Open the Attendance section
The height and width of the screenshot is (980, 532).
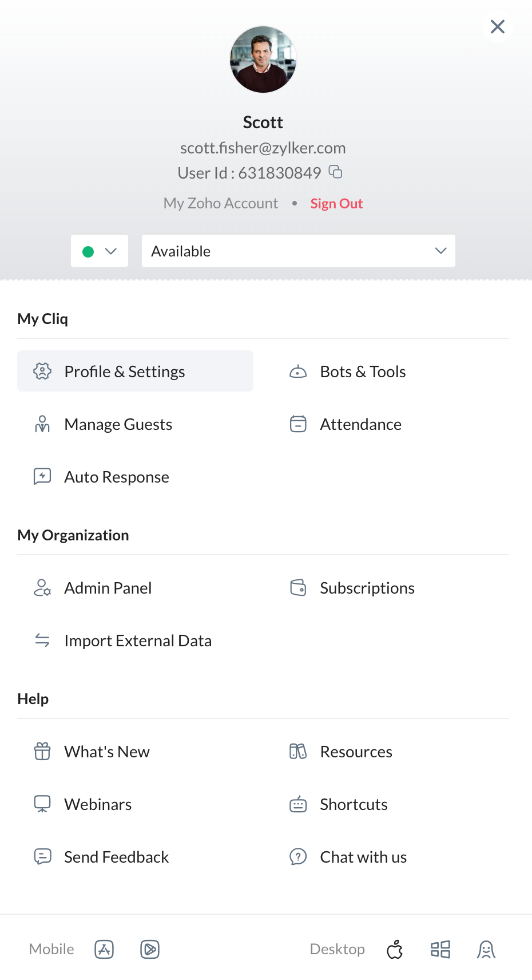(x=360, y=424)
